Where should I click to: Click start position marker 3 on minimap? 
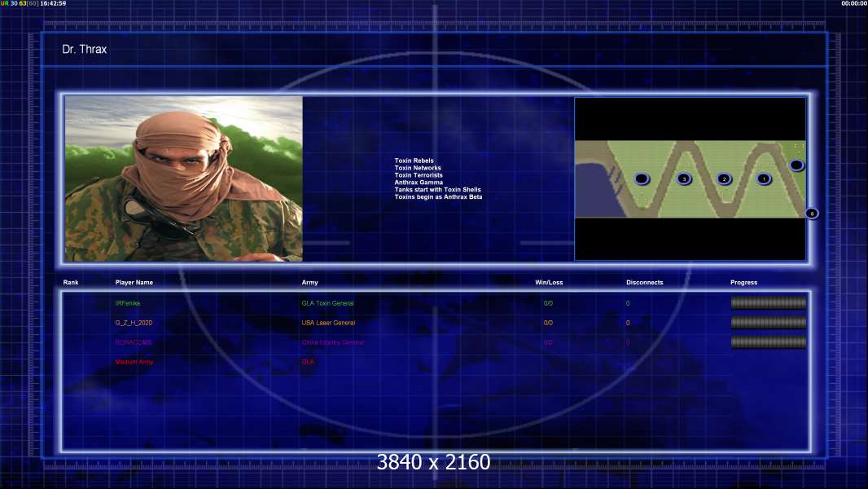(684, 178)
